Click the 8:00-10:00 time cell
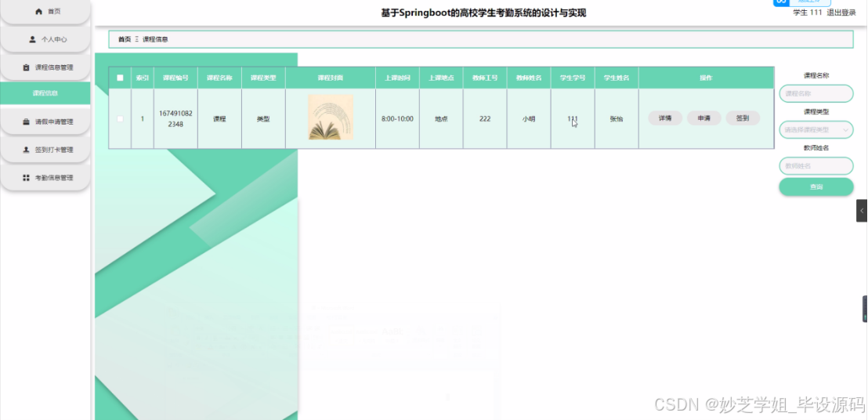 (x=397, y=118)
